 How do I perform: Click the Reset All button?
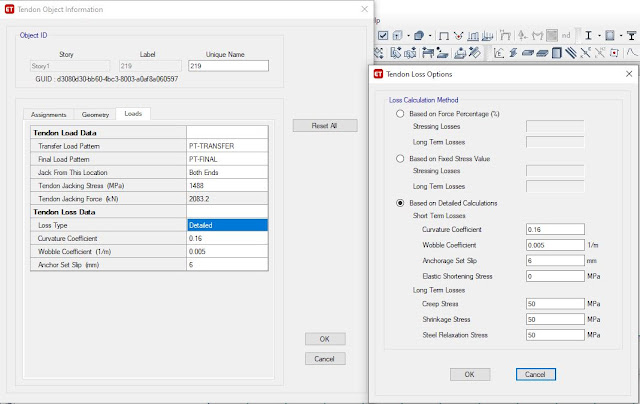(325, 126)
